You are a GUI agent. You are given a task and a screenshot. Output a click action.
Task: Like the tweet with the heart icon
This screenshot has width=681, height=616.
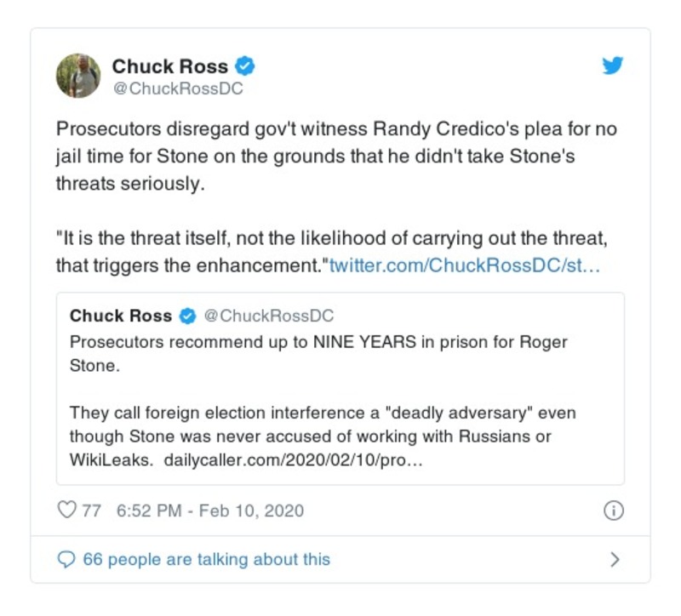point(66,510)
